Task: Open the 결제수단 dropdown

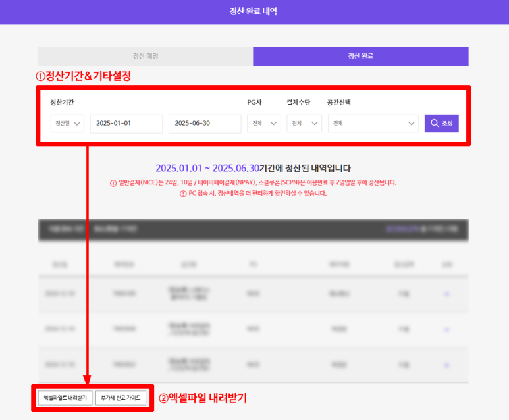Action: pos(304,124)
